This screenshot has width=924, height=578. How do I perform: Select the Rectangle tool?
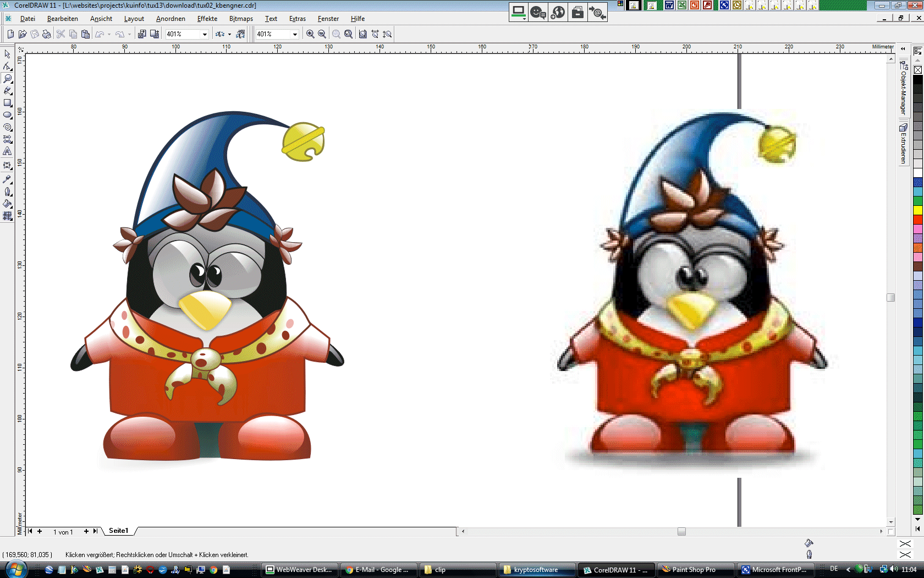(x=7, y=102)
